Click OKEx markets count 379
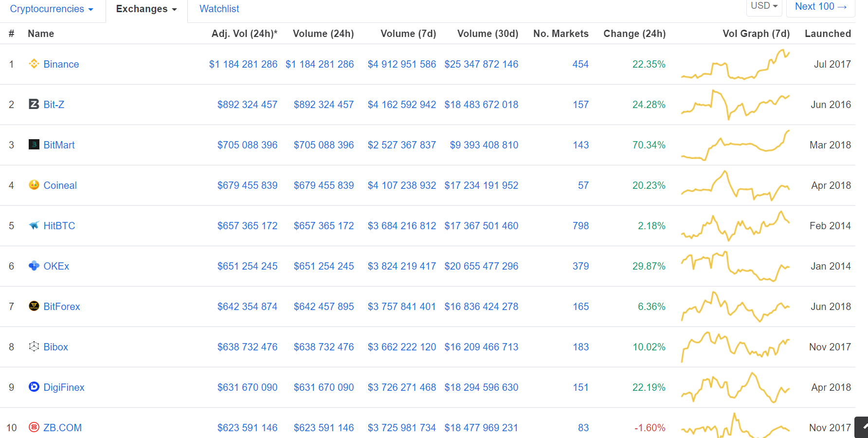Screen dimensions: 868x438 click(x=580, y=266)
